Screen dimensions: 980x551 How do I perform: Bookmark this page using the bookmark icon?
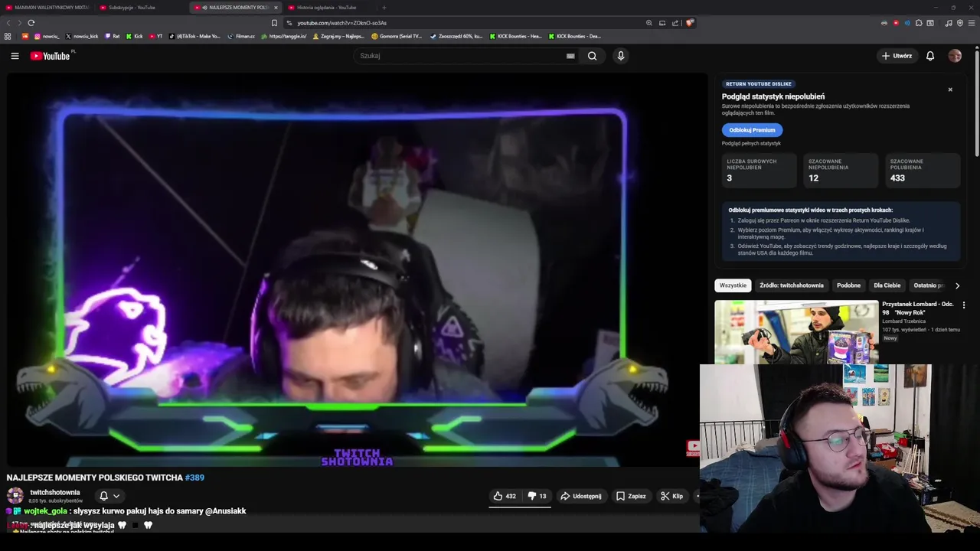click(x=275, y=23)
